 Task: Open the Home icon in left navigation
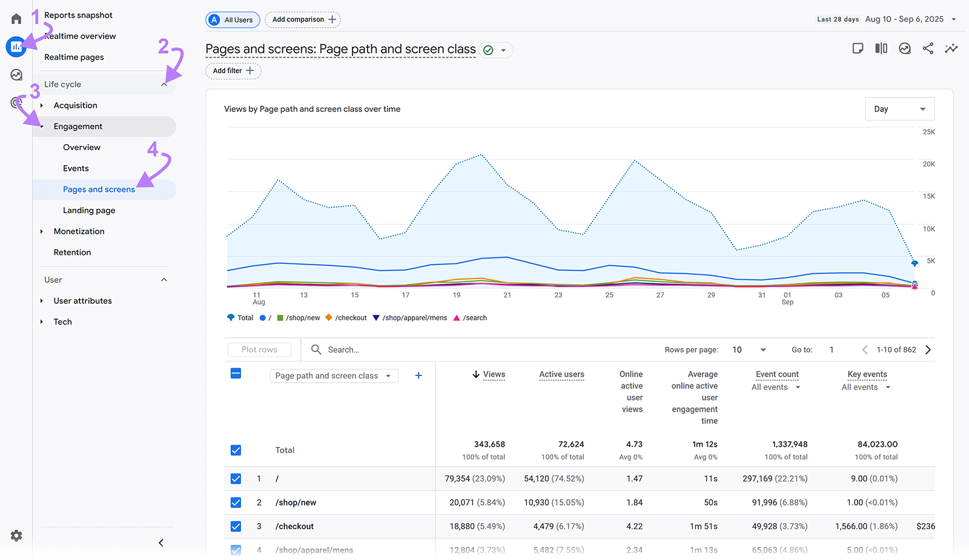16,18
